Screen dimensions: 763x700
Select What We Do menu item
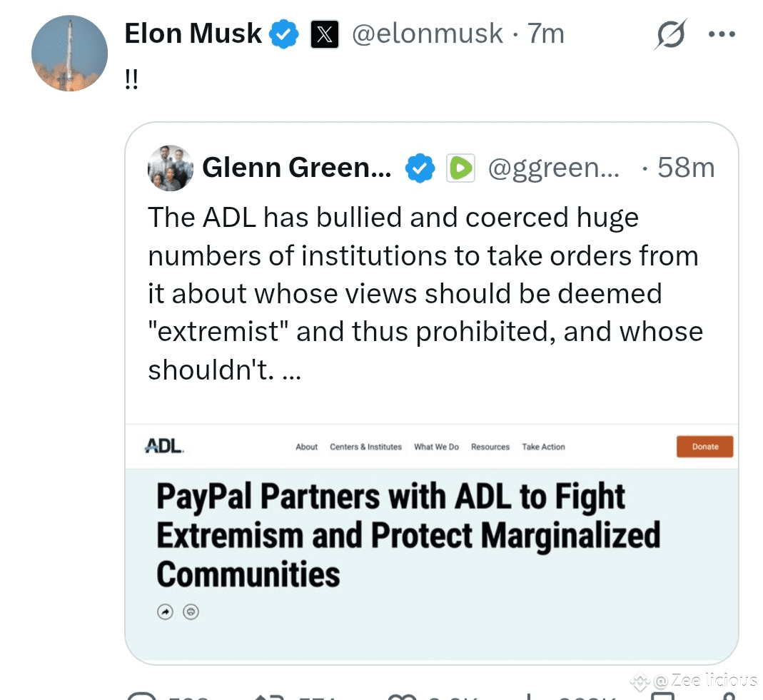point(436,447)
